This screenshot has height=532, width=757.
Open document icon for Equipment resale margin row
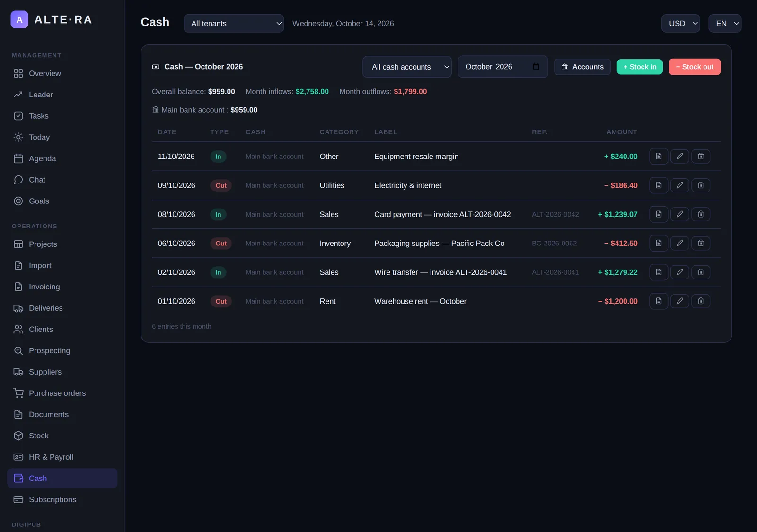pos(659,156)
